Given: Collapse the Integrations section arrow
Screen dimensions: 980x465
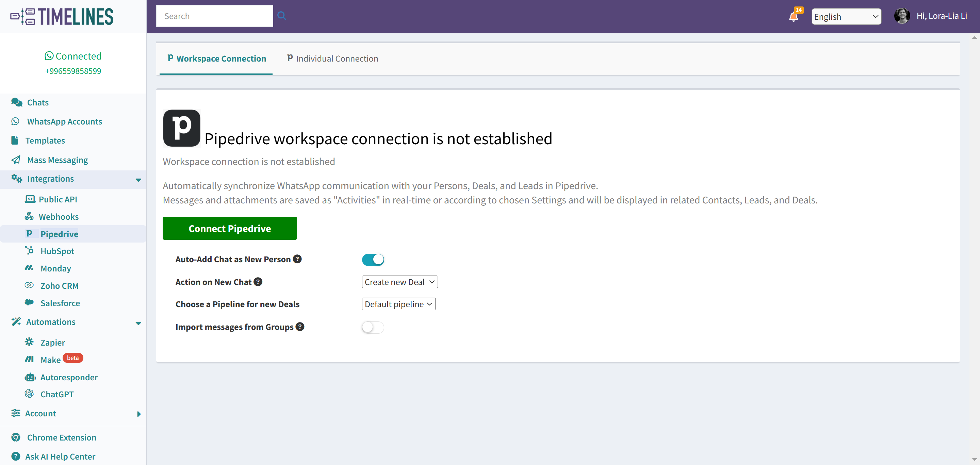Looking at the screenshot, I should [x=138, y=180].
